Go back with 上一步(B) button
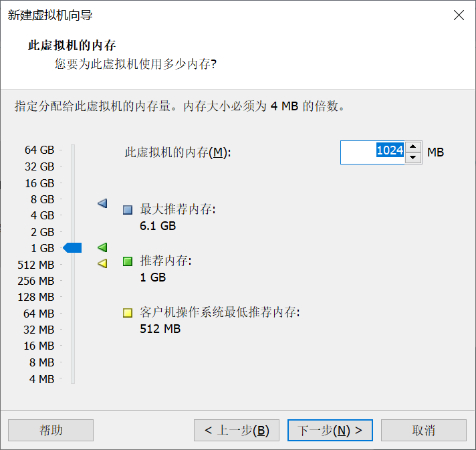 pyautogui.click(x=237, y=430)
